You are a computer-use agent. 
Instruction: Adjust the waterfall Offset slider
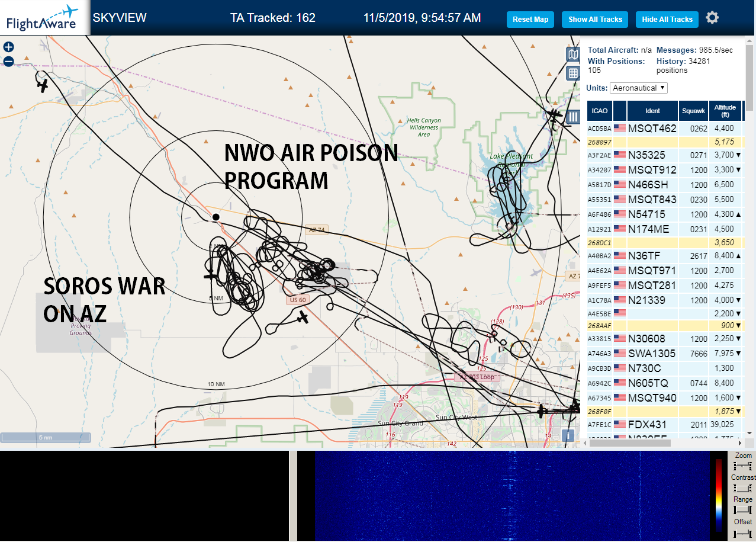point(742,533)
